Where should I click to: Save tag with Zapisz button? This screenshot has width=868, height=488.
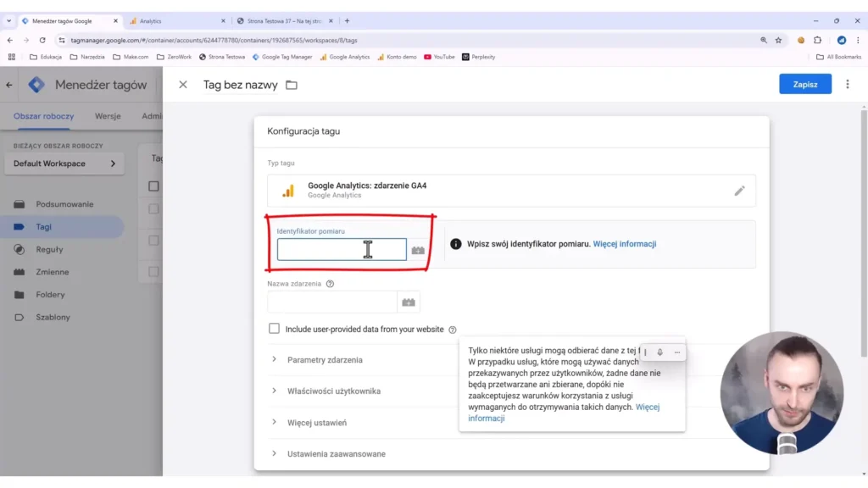[x=805, y=84]
